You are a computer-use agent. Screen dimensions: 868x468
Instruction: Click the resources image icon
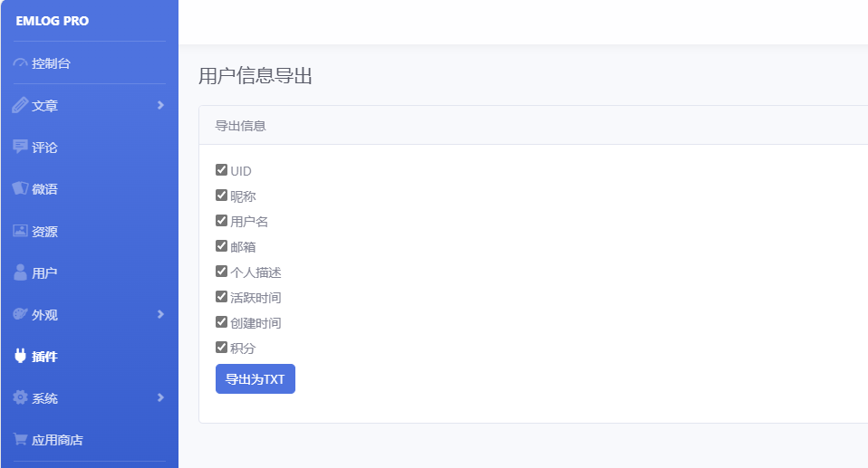tap(20, 231)
